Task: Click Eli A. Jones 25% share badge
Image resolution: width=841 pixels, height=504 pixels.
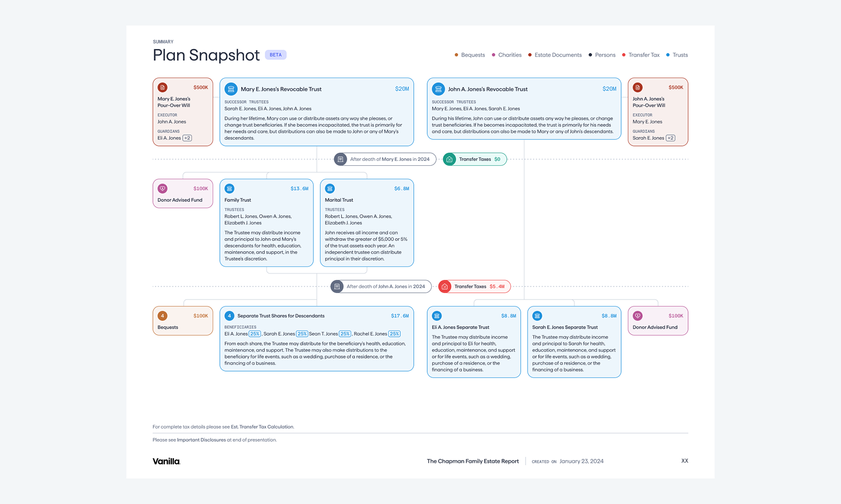Action: tap(255, 333)
